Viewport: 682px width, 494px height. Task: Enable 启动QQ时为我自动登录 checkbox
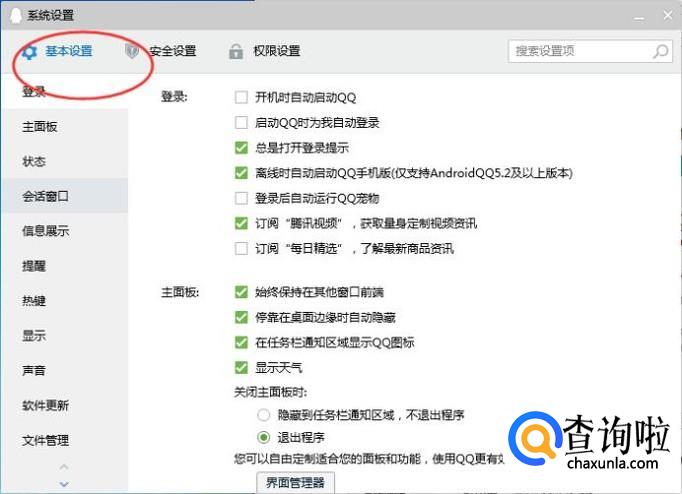point(241,122)
